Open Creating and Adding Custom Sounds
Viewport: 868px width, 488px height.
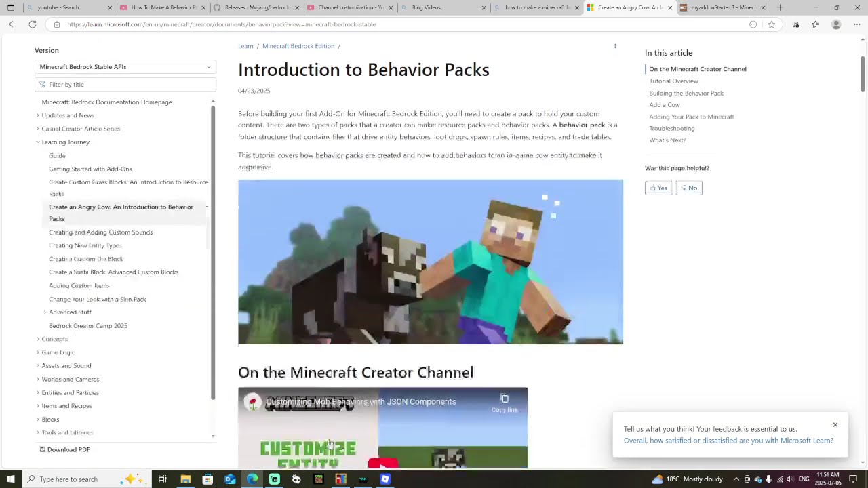point(100,232)
